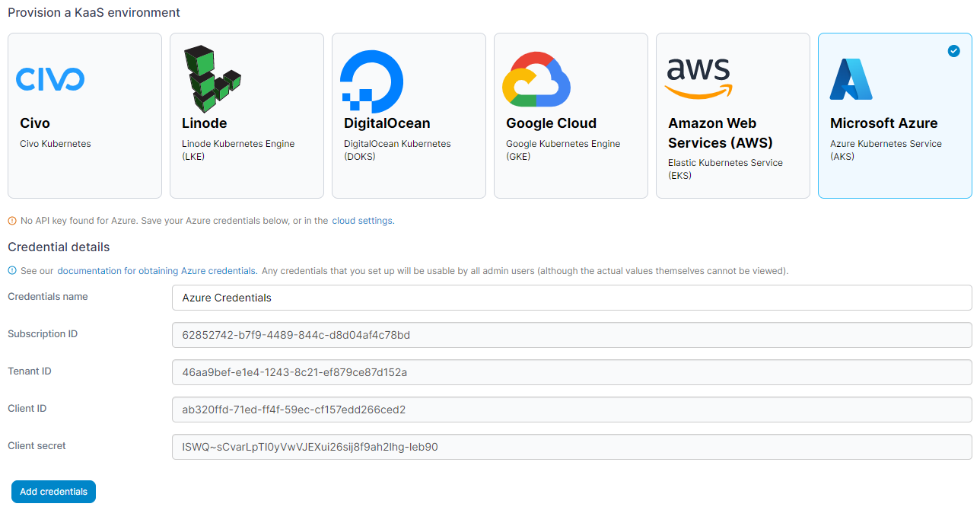Choose the Elastic Kubernetes Service (EKS) card

click(733, 116)
